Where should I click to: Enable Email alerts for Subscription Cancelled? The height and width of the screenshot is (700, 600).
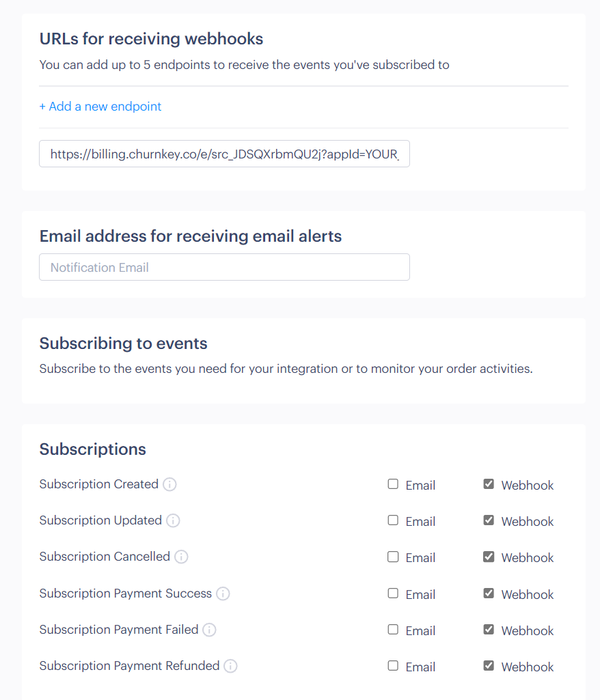pos(393,556)
